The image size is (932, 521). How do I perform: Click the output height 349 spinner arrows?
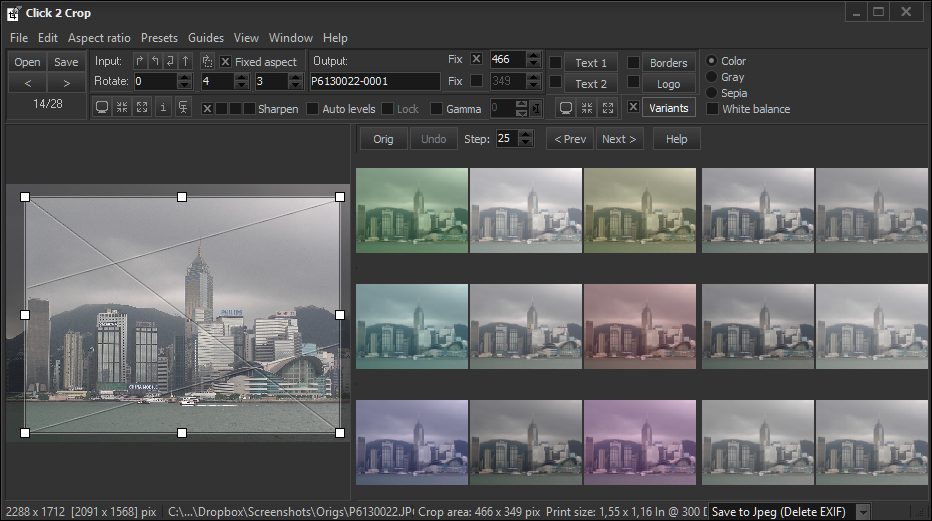point(533,80)
